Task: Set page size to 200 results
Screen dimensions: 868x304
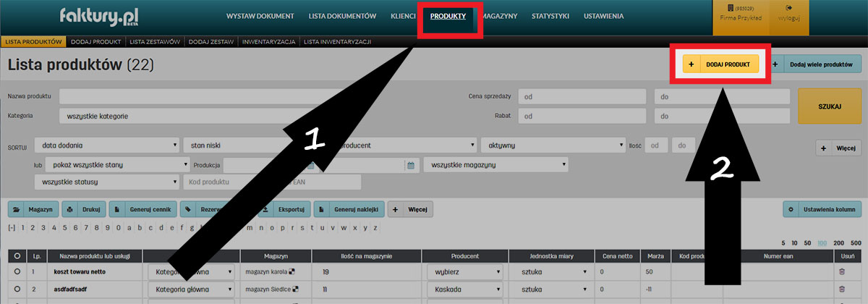Action: (x=839, y=242)
